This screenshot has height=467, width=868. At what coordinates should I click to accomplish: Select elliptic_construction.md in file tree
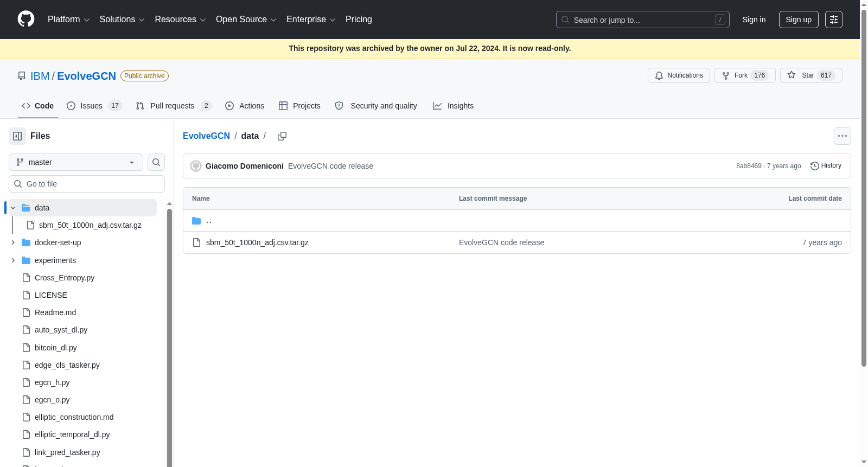coord(74,417)
